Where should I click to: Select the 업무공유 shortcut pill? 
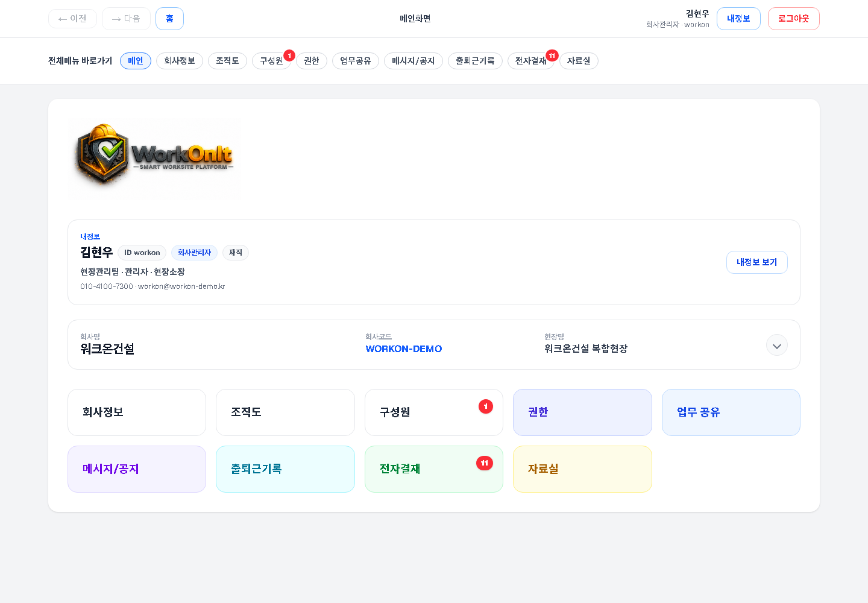(x=356, y=61)
